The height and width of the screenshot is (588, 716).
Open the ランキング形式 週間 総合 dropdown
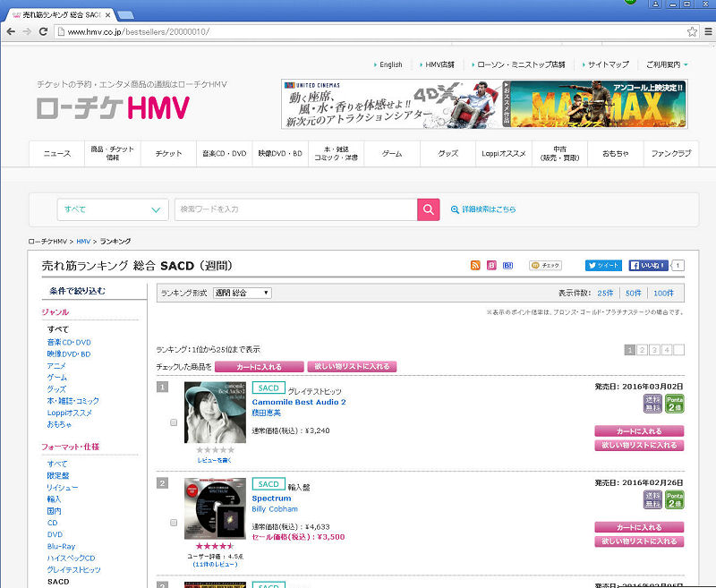243,293
